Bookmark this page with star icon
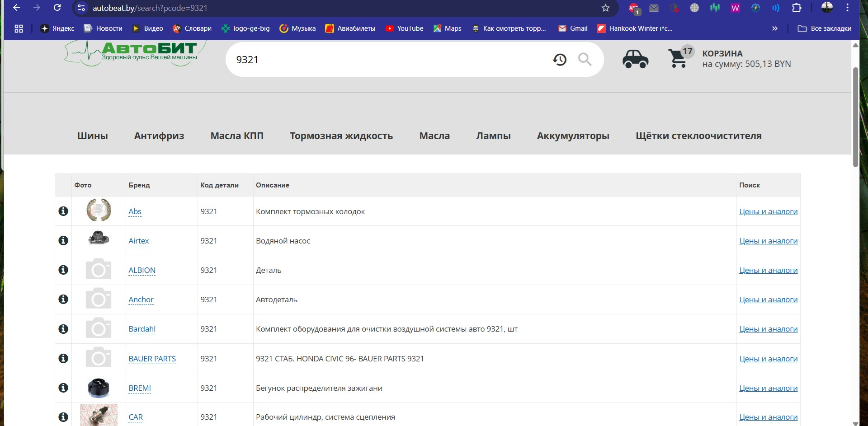This screenshot has width=868, height=426. point(605,8)
